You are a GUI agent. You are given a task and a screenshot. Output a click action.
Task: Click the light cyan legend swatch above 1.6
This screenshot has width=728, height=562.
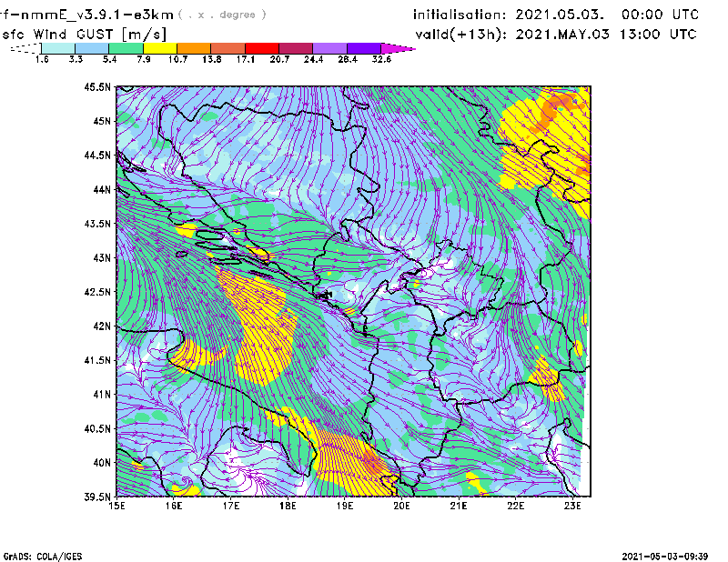click(x=58, y=48)
